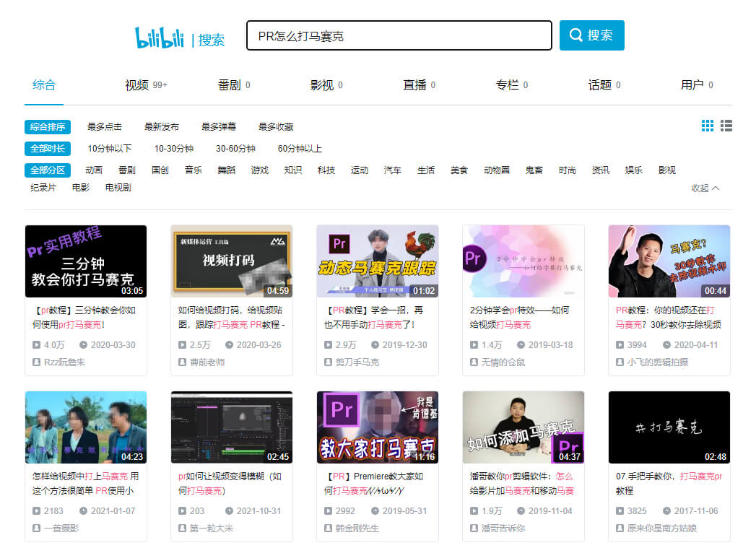The height and width of the screenshot is (548, 756).
Task: Open uploader 小飞的剪辑拍摄 profile
Action: tap(658, 362)
